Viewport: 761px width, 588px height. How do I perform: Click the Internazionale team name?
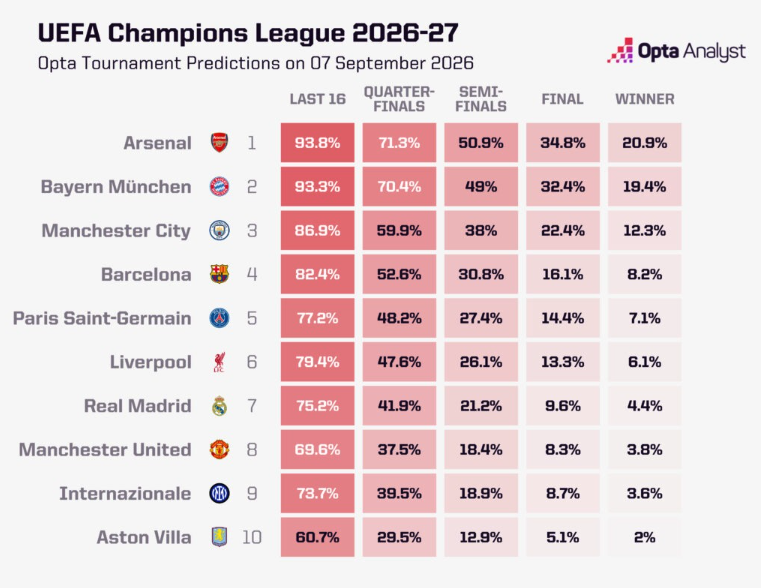(x=125, y=493)
